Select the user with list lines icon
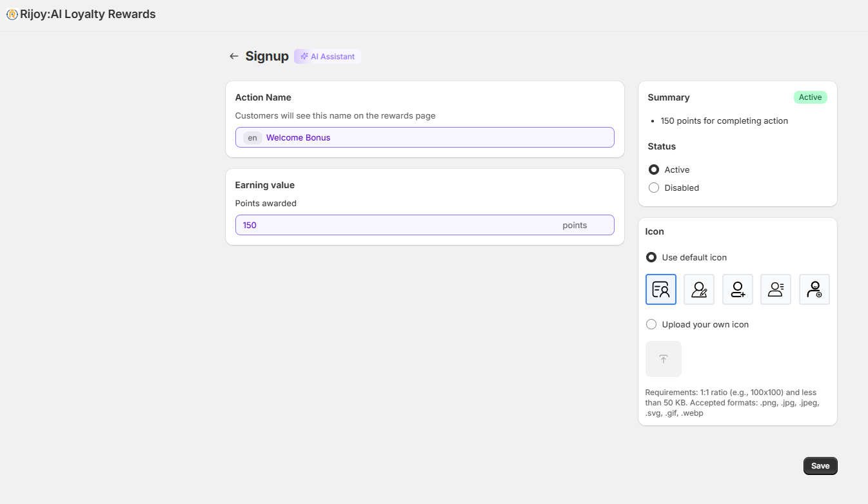Image resolution: width=868 pixels, height=504 pixels. coord(776,289)
